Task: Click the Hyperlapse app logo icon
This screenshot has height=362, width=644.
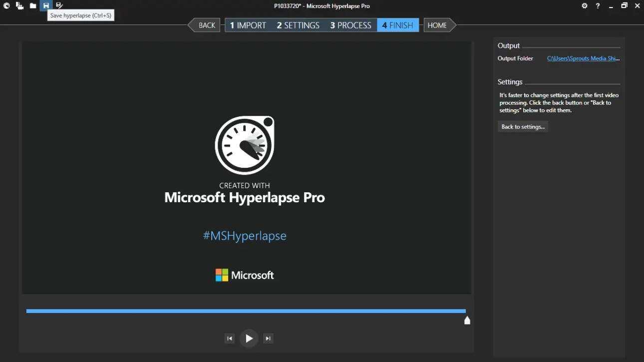Action: [x=7, y=6]
